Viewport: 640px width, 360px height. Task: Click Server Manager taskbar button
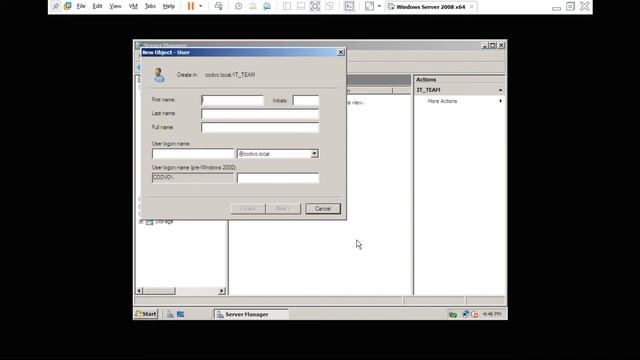click(251, 314)
